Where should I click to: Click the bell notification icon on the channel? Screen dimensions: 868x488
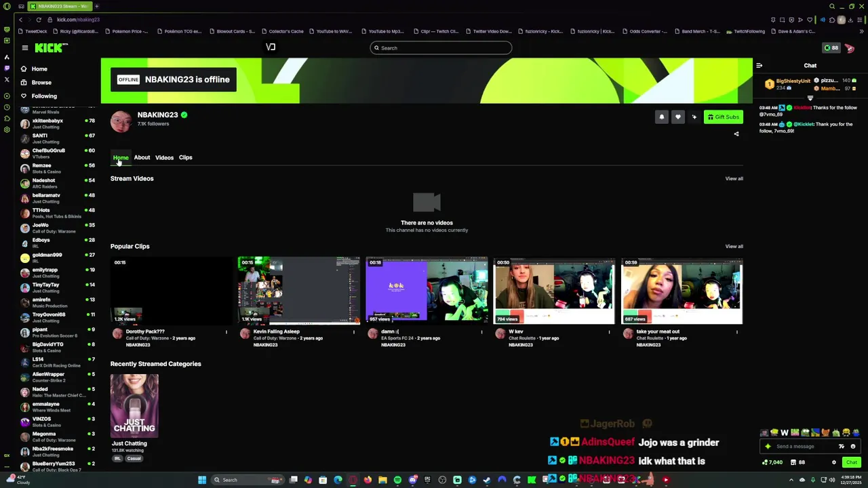pyautogui.click(x=661, y=117)
